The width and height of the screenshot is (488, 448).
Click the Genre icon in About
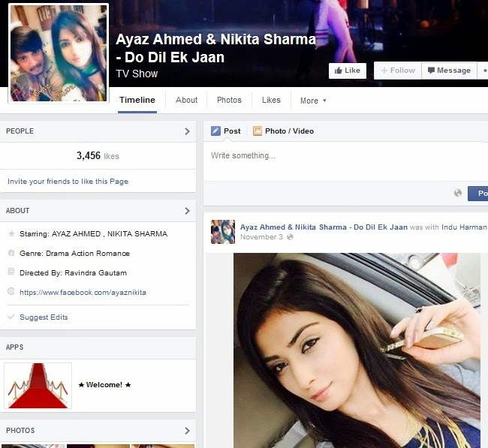coord(11,253)
